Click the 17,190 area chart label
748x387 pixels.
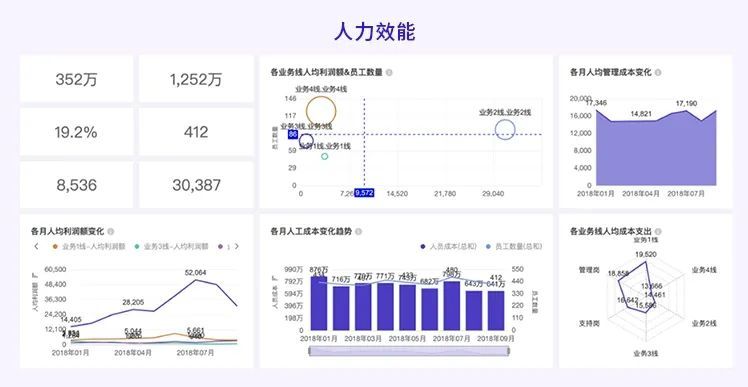pyautogui.click(x=686, y=103)
